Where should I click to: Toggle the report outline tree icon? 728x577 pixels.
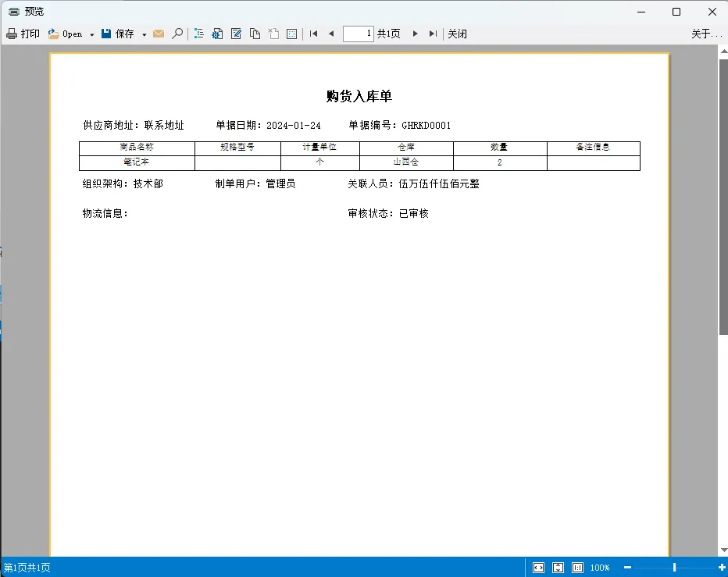pos(198,34)
